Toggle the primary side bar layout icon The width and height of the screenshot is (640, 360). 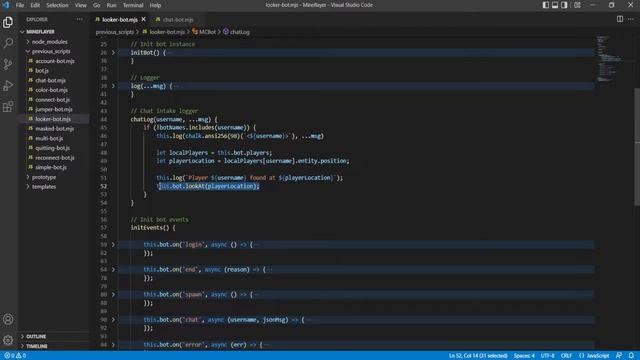click(x=546, y=5)
